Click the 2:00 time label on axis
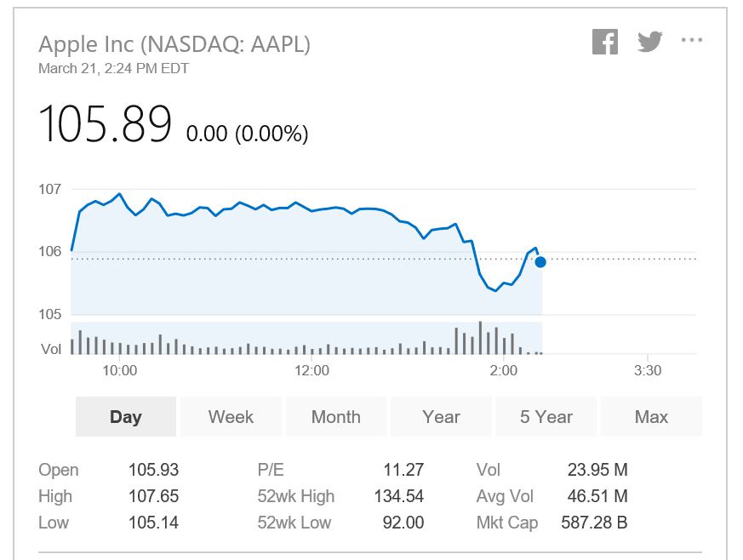The height and width of the screenshot is (560, 743). tap(503, 370)
